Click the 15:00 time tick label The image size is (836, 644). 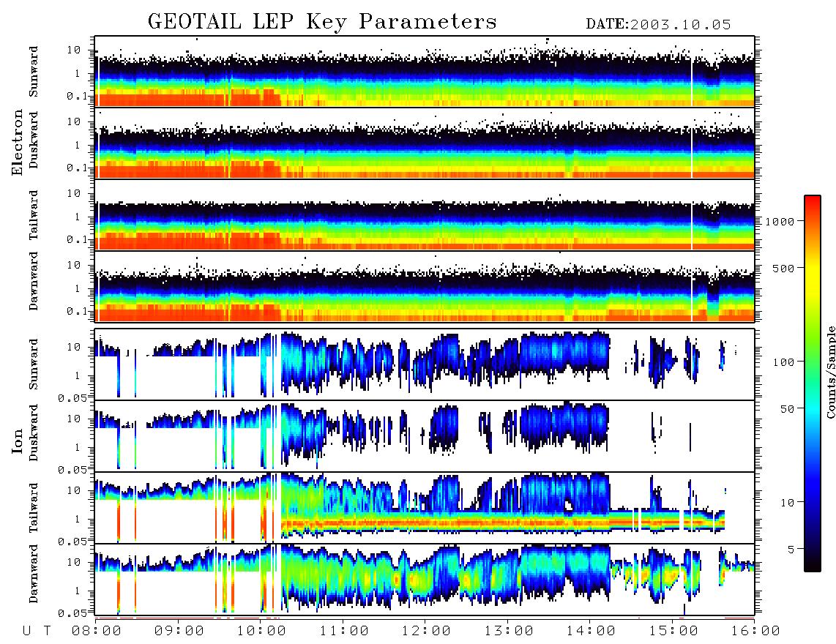673,631
